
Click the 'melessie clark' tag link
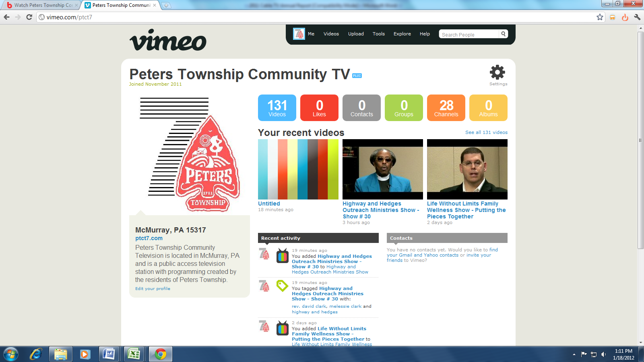[x=345, y=306]
